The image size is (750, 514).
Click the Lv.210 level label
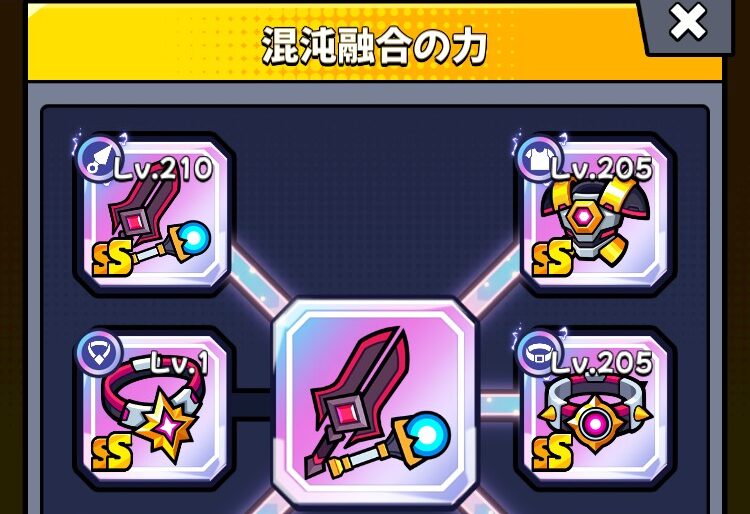tap(164, 167)
